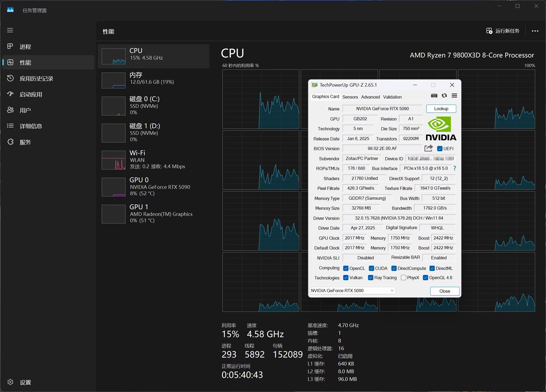This screenshot has width=546, height=392.
Task: Select Disk 1 (D:) performance item
Action: [x=154, y=132]
